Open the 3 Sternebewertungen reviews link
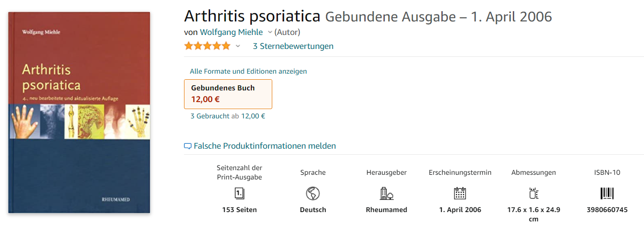This screenshot has width=644, height=227. tap(293, 46)
